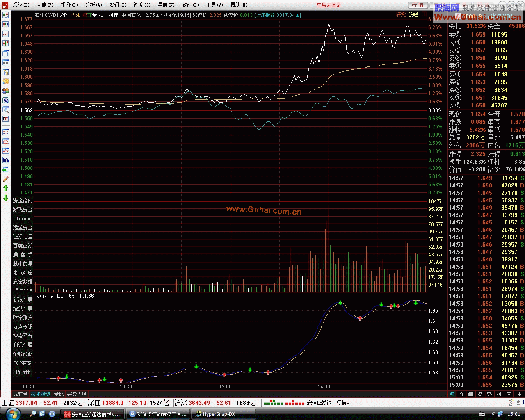Go to previous stock with green up arrow
Viewport: 525px width, 420px height.
(6, 188)
